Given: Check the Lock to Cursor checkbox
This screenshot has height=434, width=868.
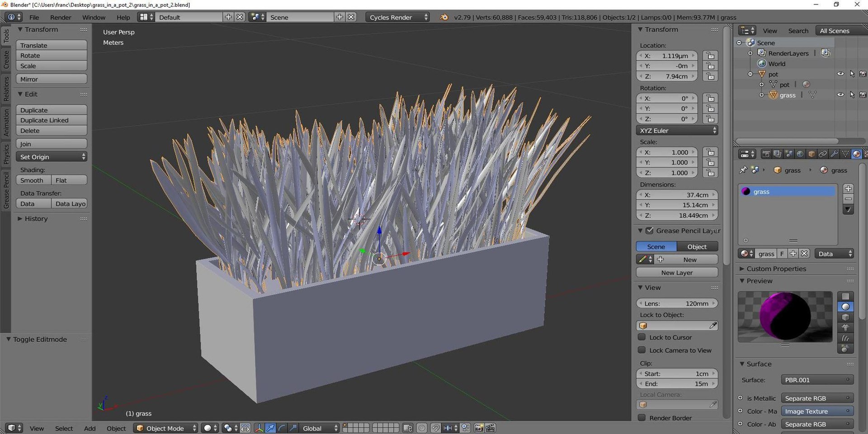Looking at the screenshot, I should tap(642, 337).
